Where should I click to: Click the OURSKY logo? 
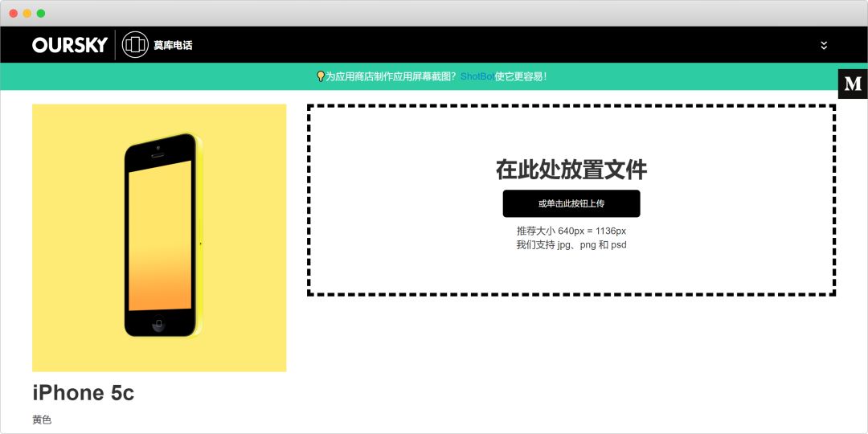70,45
